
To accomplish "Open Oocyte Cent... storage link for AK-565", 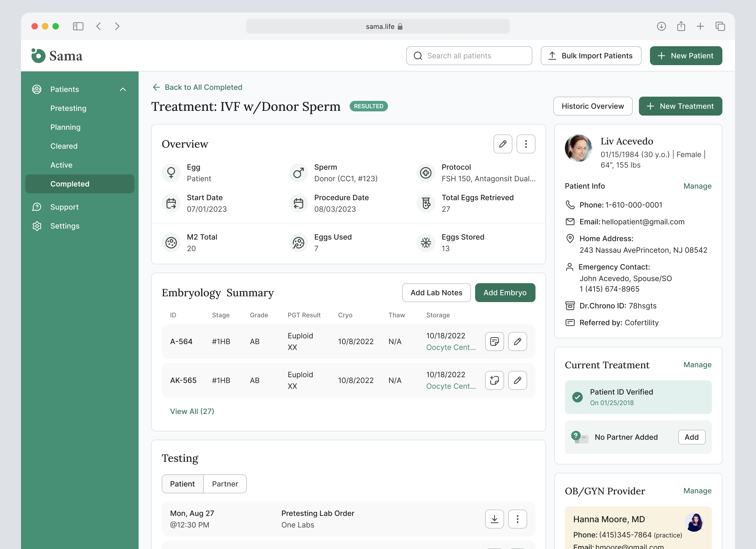I will (x=451, y=386).
